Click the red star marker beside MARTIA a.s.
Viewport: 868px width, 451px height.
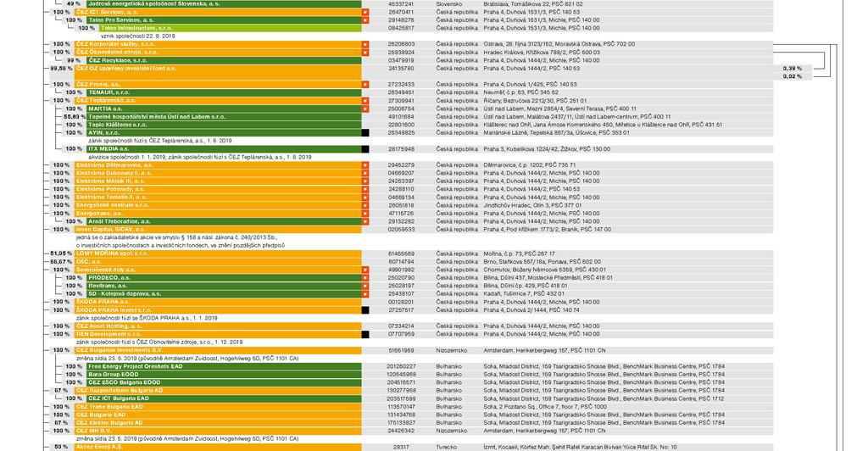tap(364, 109)
